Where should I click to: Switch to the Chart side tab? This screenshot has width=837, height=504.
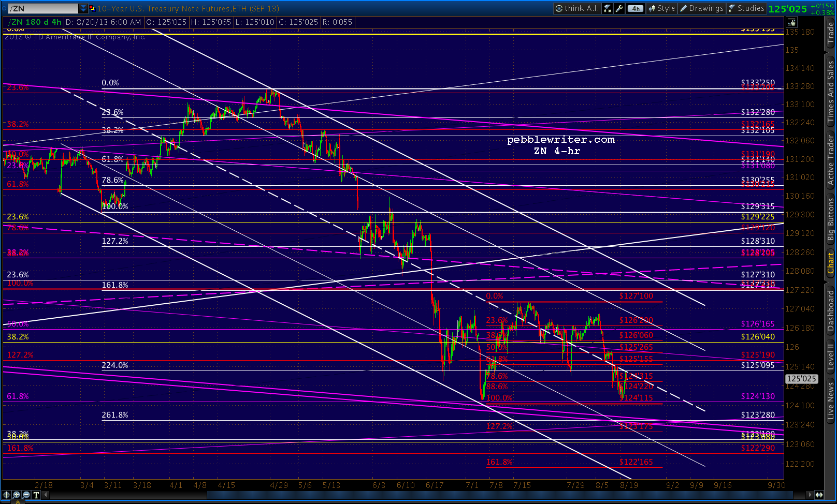831,263
